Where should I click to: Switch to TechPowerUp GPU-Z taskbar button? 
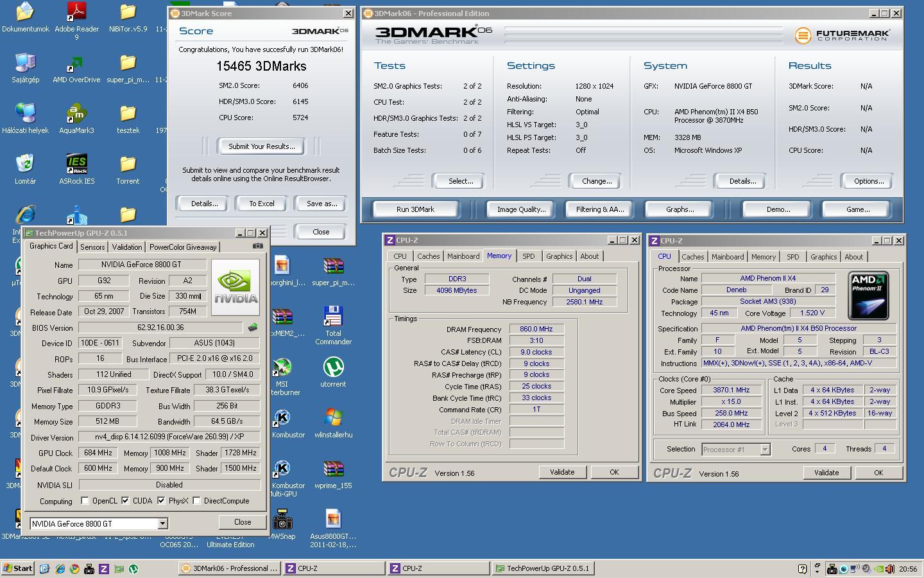point(543,568)
